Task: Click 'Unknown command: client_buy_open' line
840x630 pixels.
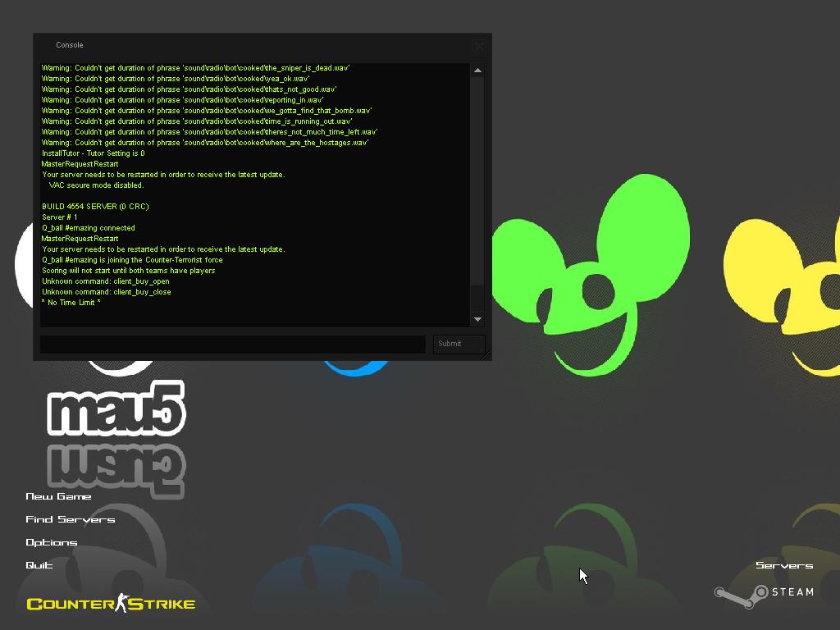Action: tap(106, 281)
